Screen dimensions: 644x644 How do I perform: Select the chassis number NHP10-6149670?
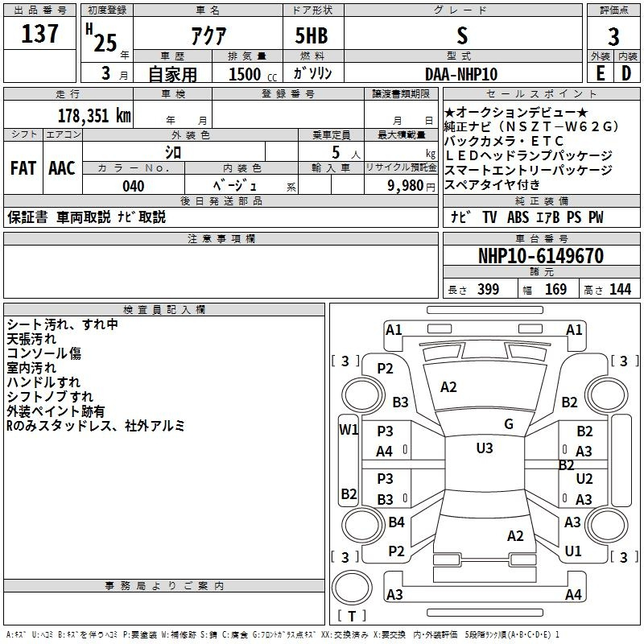(540, 256)
